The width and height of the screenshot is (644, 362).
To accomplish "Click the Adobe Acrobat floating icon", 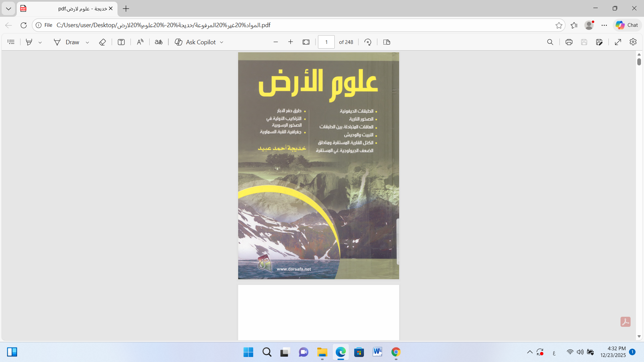I will (x=626, y=322).
